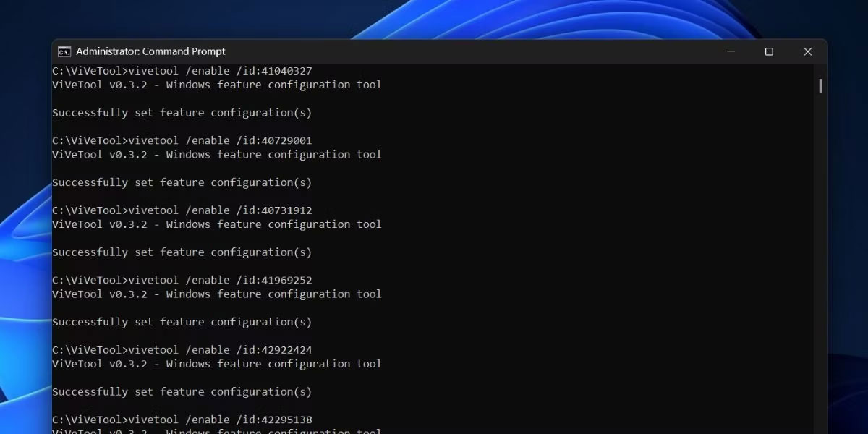868x434 pixels.
Task: Click the ViVeTool v0.3.2 line under id:41969252
Action: coord(217,294)
